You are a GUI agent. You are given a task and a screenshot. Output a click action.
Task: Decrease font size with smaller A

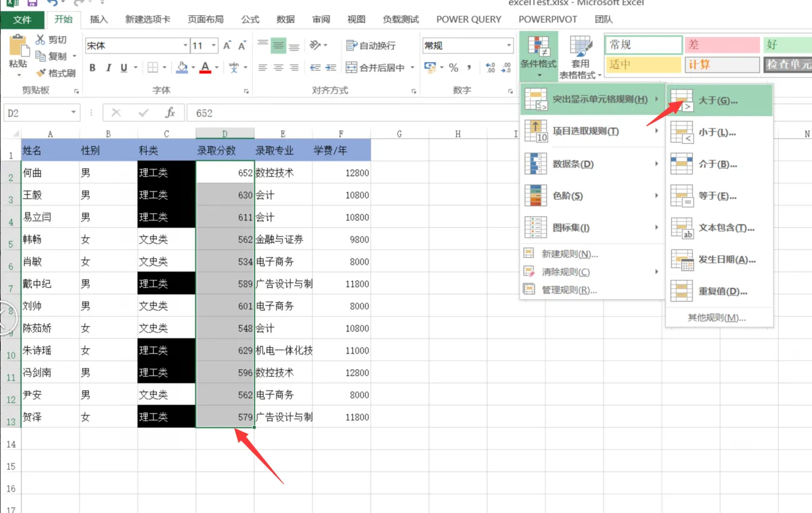point(242,46)
